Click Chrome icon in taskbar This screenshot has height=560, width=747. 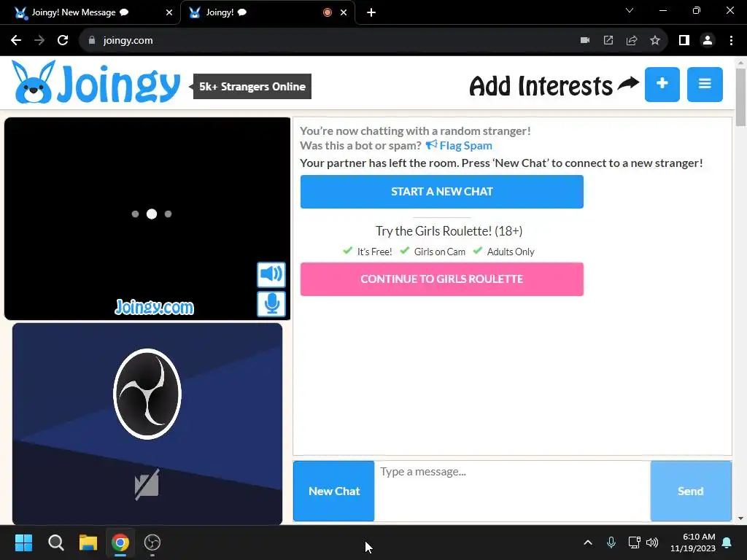[120, 542]
